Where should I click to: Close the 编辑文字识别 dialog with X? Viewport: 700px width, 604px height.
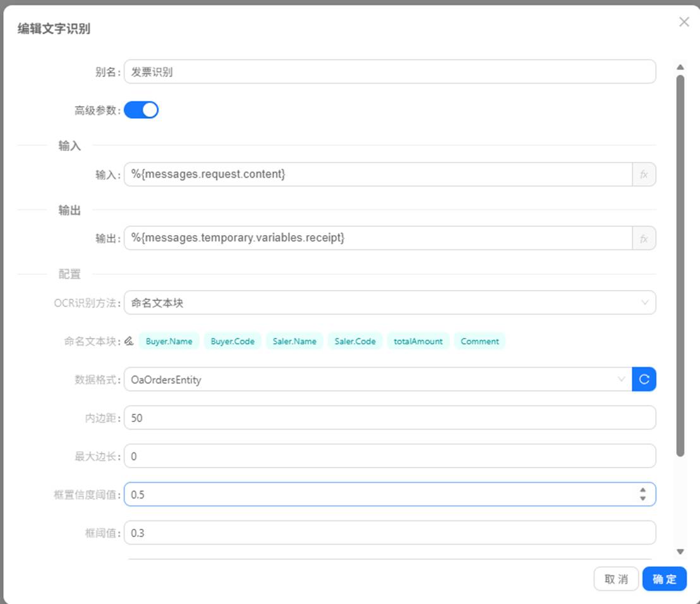[x=684, y=22]
